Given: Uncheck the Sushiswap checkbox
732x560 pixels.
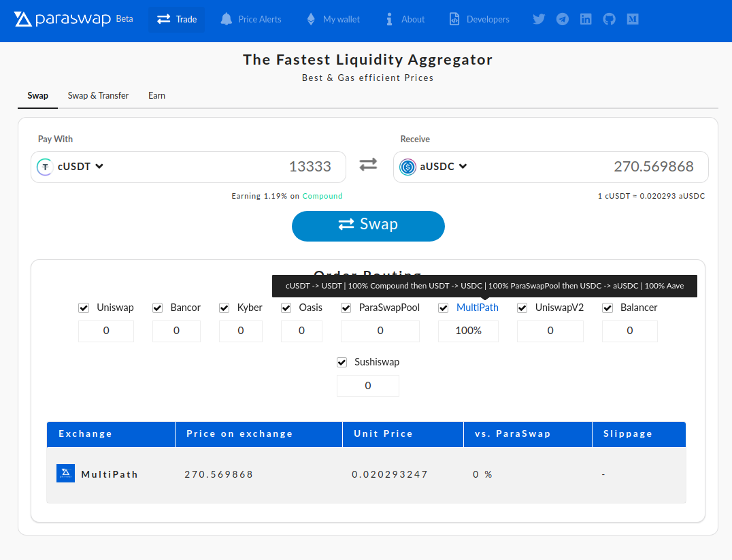Looking at the screenshot, I should click(342, 363).
